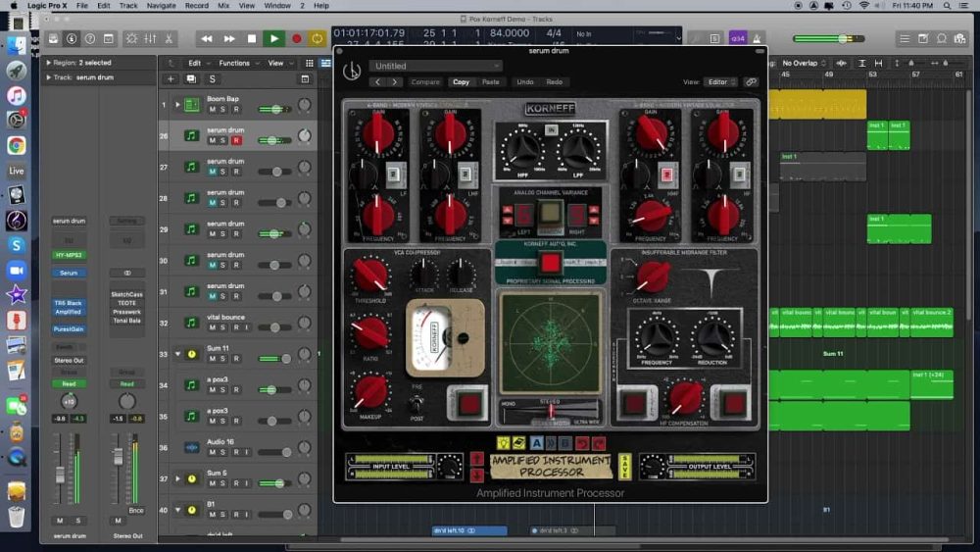The width and height of the screenshot is (980, 552).
Task: Click the plugin link chain icon
Action: (751, 82)
